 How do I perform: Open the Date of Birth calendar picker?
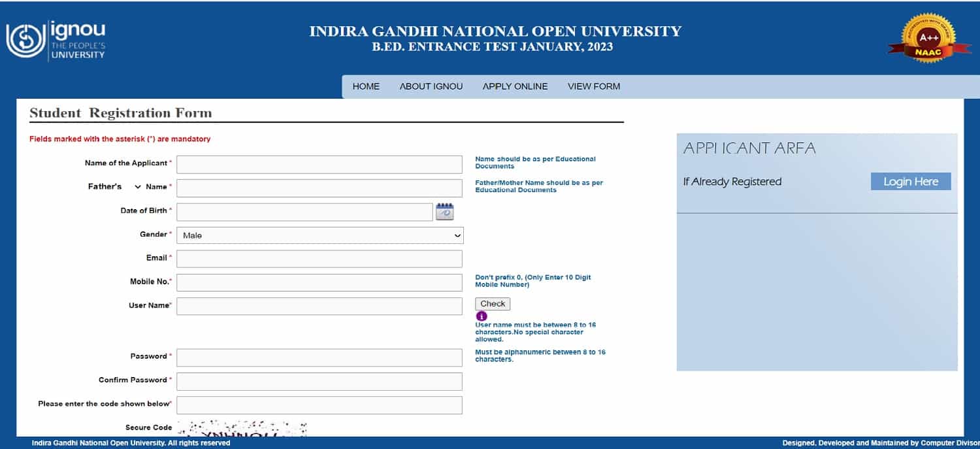click(445, 210)
